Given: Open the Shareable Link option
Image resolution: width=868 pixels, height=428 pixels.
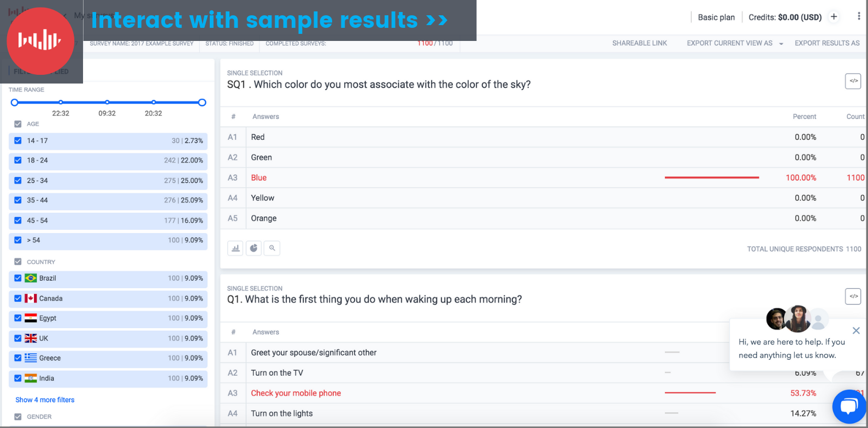Looking at the screenshot, I should click(x=639, y=43).
